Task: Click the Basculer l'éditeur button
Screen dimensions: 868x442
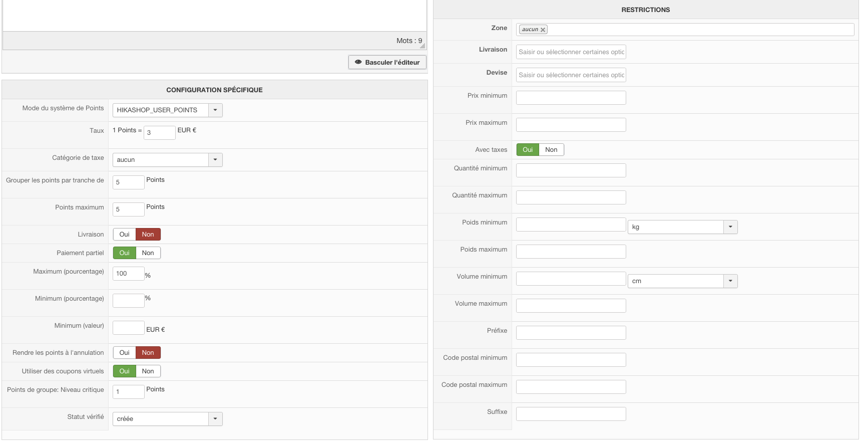Action: coord(387,62)
